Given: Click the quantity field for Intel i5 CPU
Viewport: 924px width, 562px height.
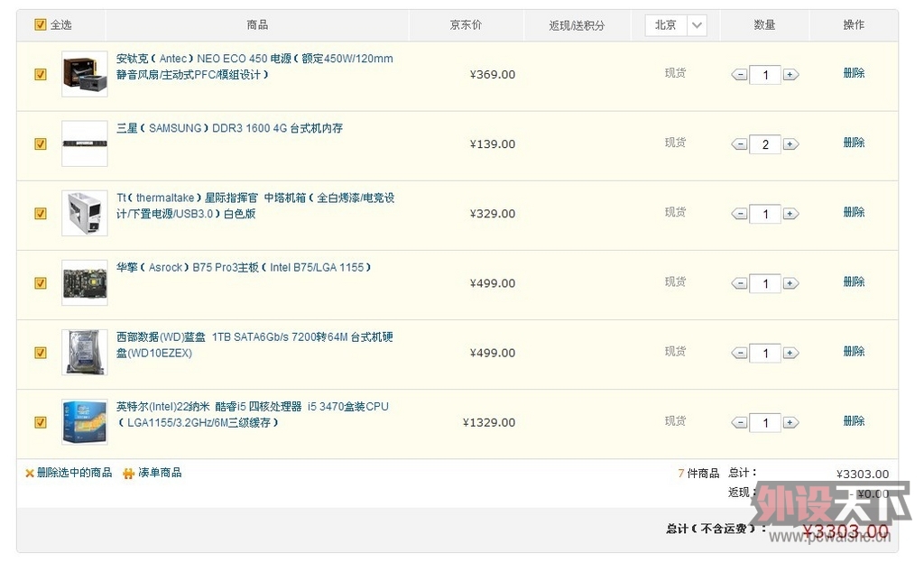Looking at the screenshot, I should tap(765, 422).
